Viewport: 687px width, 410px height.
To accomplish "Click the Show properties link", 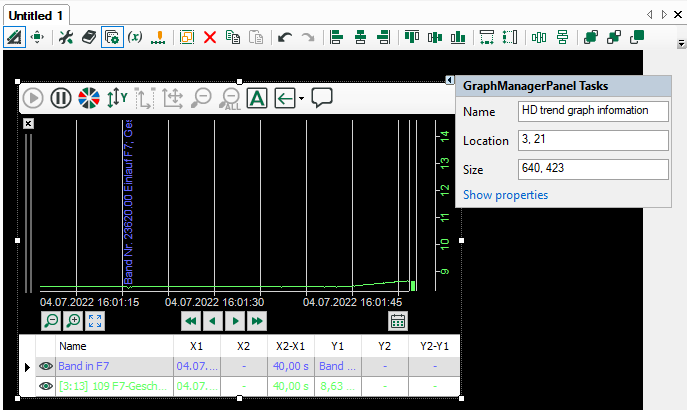I will pyautogui.click(x=505, y=195).
